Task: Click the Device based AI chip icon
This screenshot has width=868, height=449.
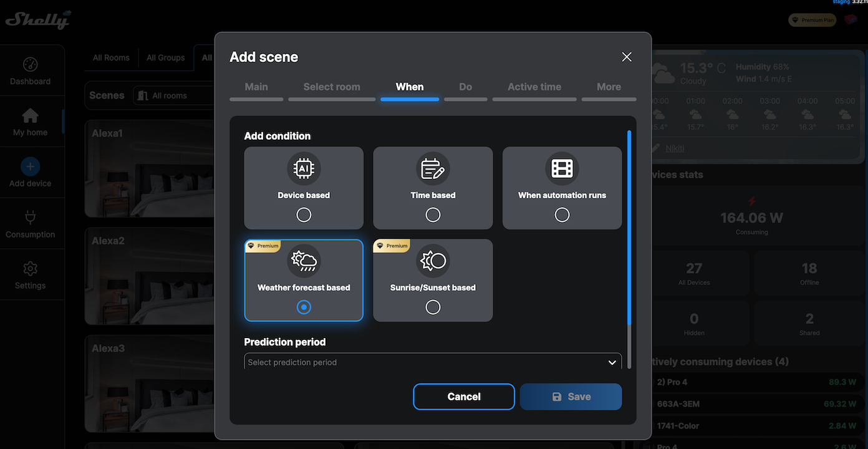Action: point(304,168)
